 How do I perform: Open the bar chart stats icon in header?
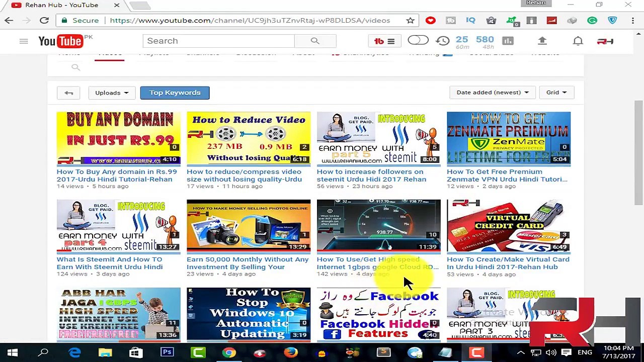click(x=508, y=41)
